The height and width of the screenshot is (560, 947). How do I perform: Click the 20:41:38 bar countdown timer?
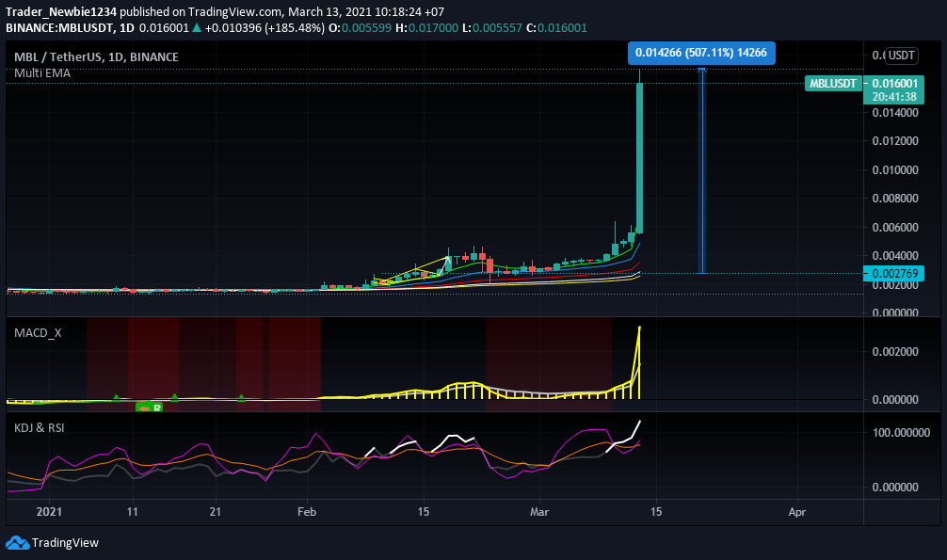[894, 97]
